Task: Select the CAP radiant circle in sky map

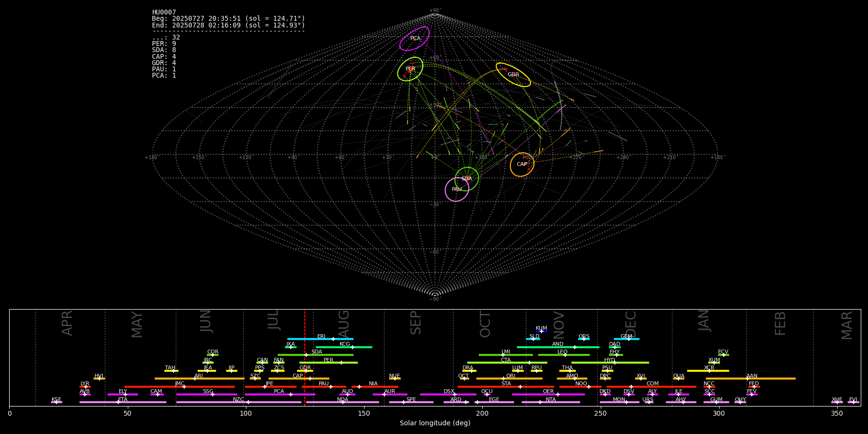Action: pyautogui.click(x=522, y=164)
